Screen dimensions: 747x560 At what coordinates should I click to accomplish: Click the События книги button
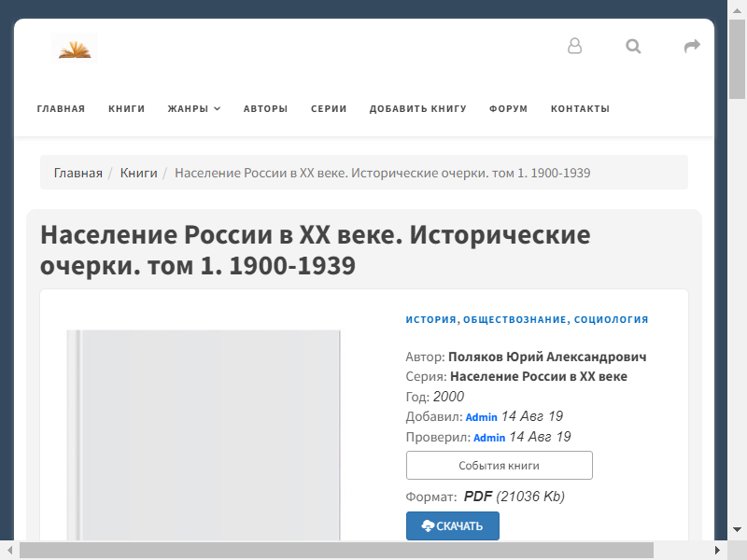click(500, 465)
